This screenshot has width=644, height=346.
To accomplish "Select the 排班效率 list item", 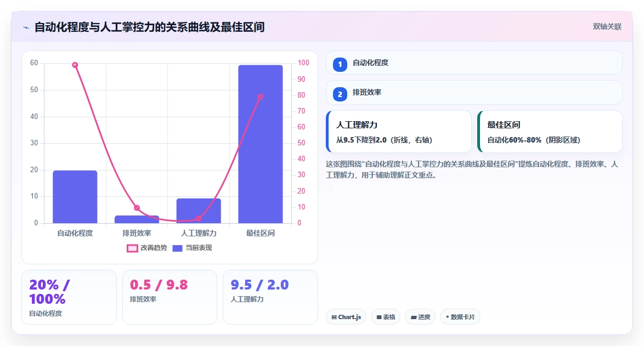I will tap(474, 93).
